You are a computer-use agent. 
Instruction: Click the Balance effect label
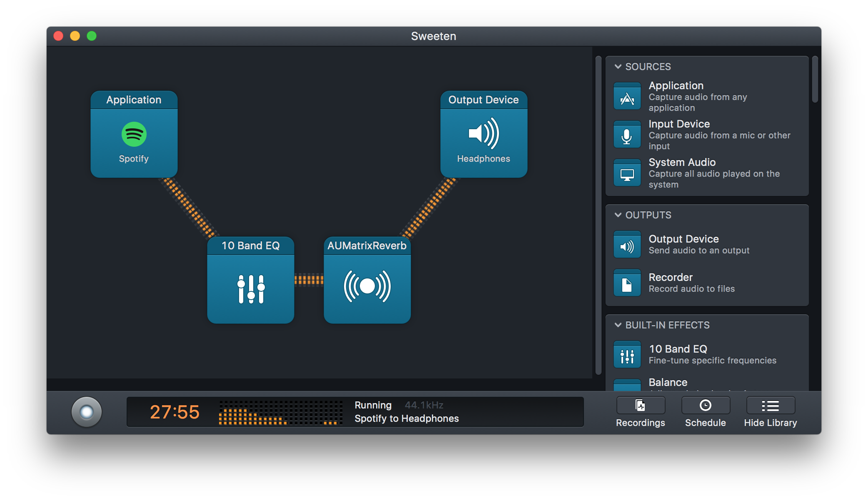[x=668, y=382]
